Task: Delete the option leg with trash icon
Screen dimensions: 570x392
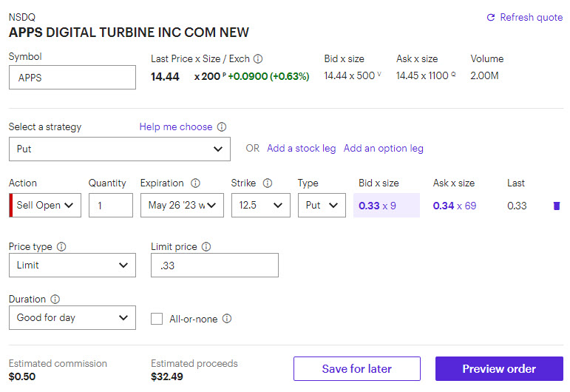Action: click(556, 206)
